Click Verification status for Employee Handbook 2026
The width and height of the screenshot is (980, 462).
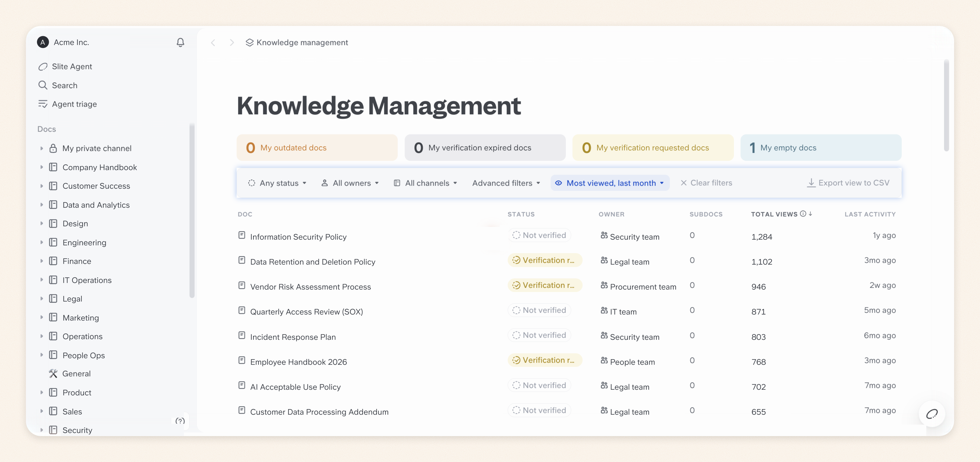coord(545,360)
